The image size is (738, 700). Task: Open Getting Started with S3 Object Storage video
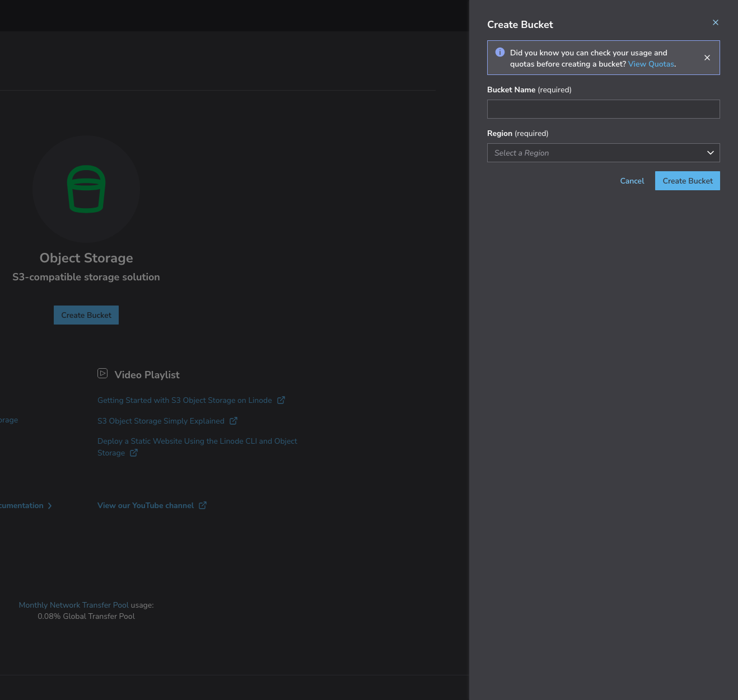pos(184,400)
